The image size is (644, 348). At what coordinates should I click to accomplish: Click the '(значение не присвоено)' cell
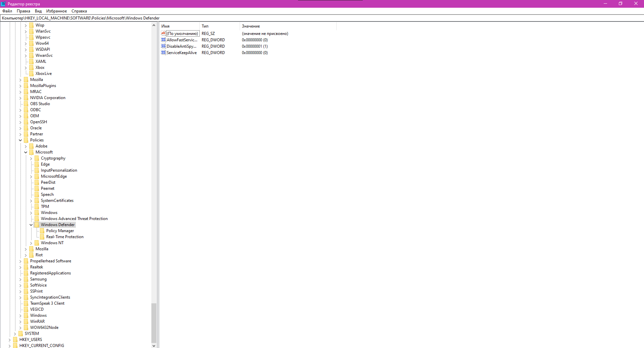[x=265, y=34]
